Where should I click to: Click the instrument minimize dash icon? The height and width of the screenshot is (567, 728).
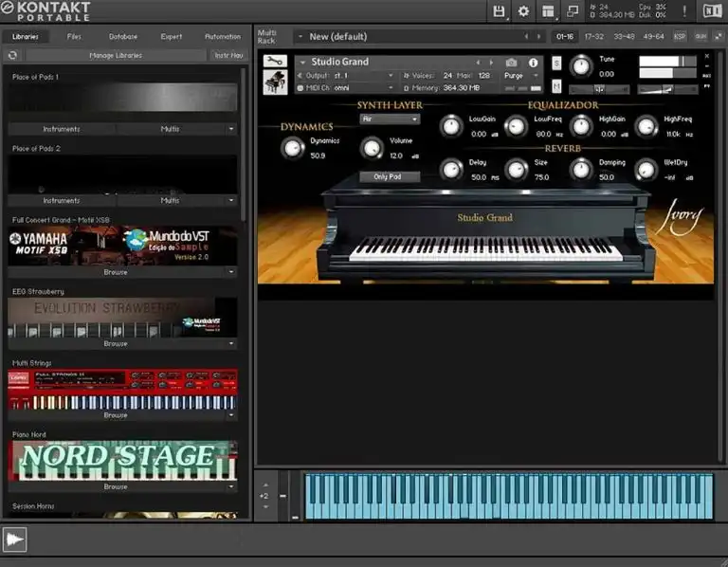coord(706,66)
